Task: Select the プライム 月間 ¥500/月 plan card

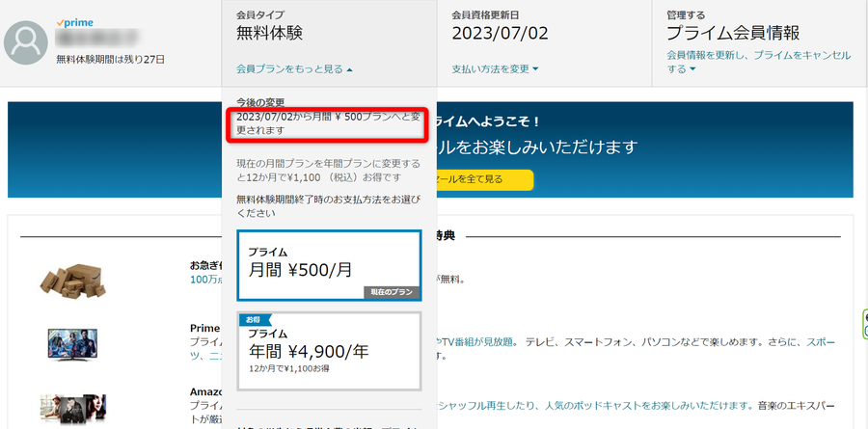Action: coord(330,266)
